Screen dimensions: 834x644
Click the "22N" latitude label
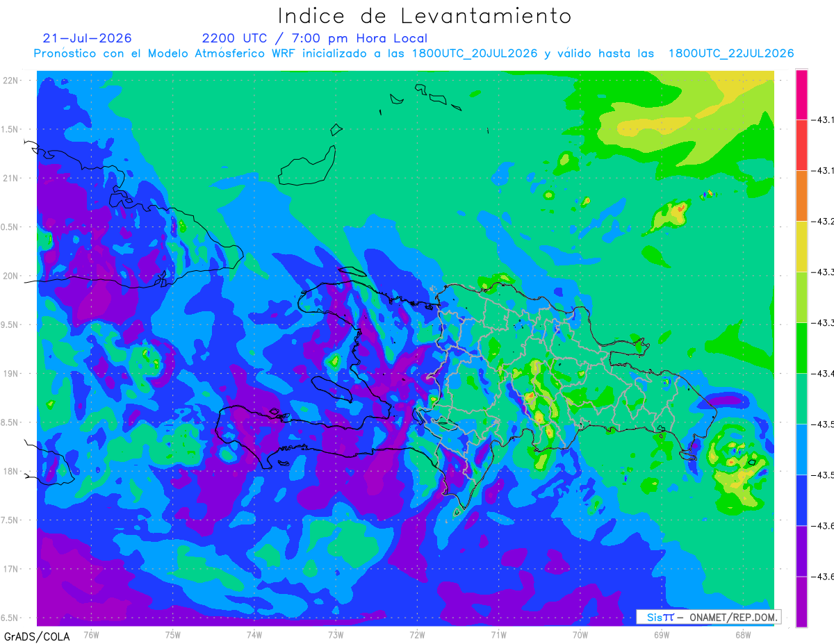click(11, 81)
